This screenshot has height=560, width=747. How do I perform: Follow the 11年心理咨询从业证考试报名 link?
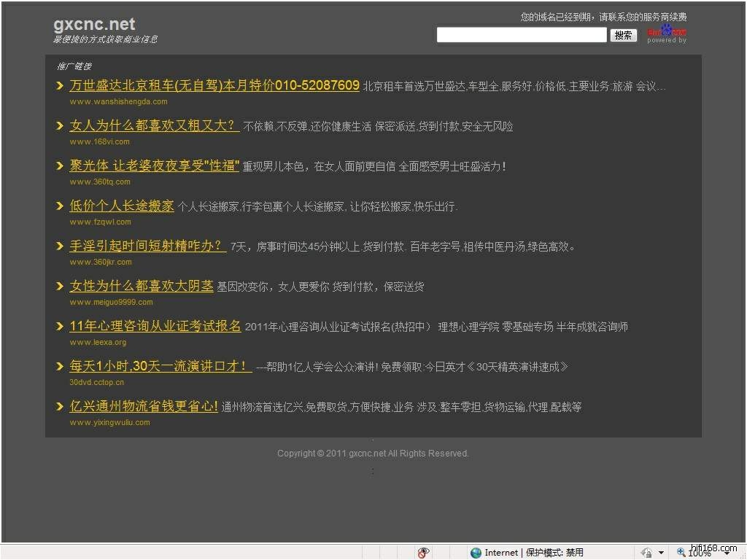click(x=155, y=327)
